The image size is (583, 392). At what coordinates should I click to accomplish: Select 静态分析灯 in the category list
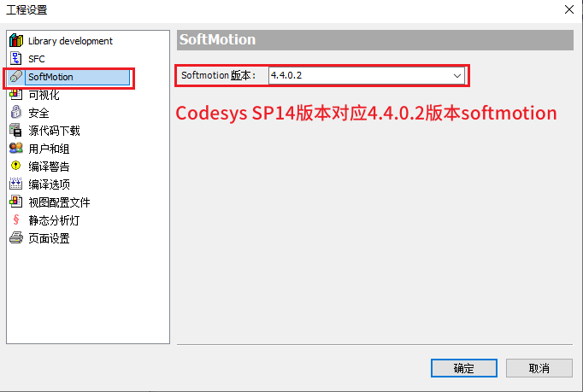pyautogui.click(x=55, y=220)
